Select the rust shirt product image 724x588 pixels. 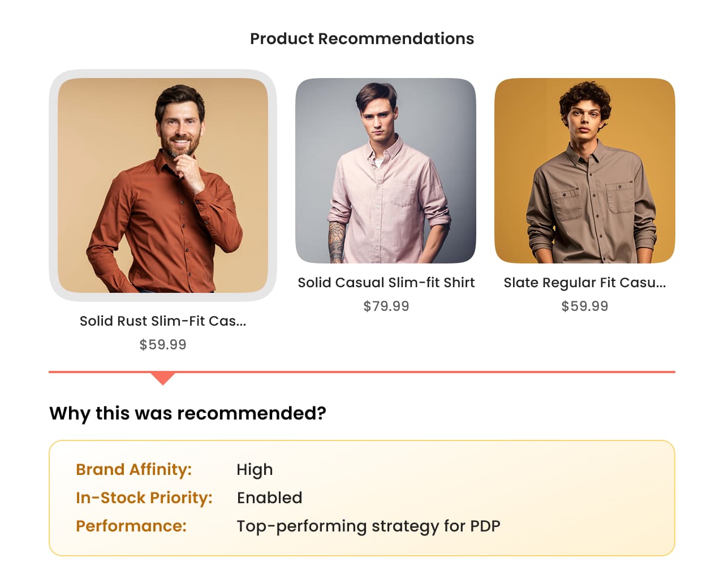click(163, 185)
